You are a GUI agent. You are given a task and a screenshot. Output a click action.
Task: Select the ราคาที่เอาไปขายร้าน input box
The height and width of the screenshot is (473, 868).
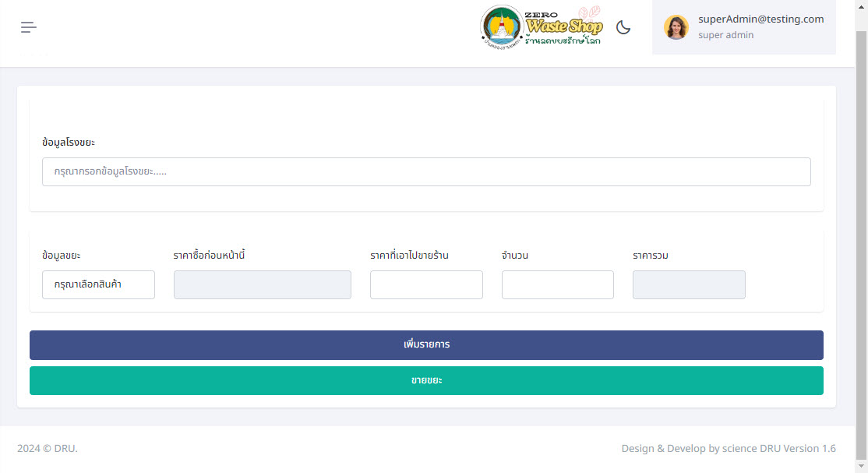tap(426, 285)
